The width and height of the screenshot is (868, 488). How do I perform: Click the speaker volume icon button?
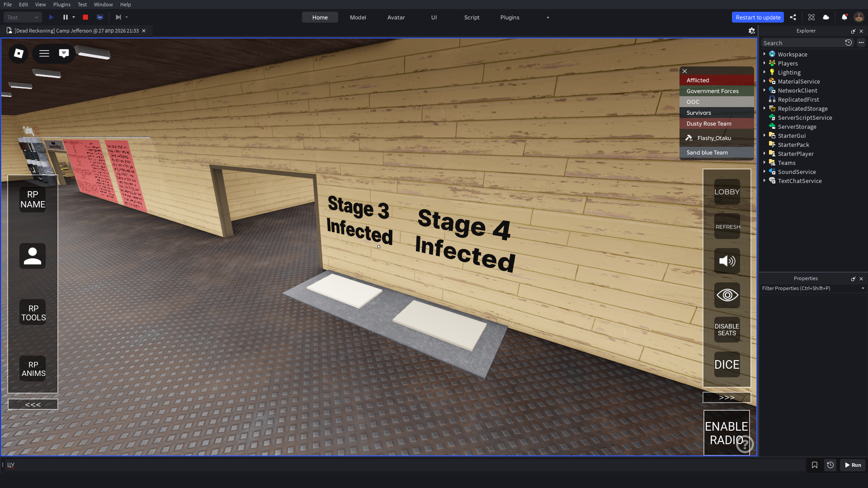(727, 261)
